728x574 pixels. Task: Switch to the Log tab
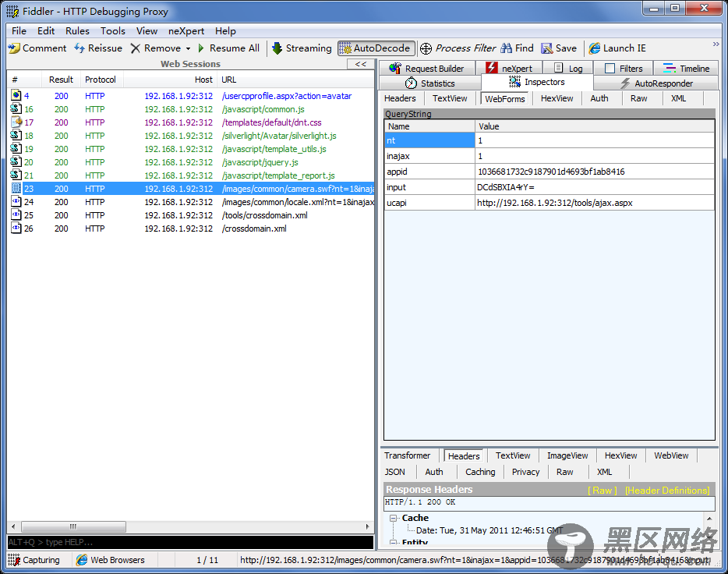click(x=568, y=69)
